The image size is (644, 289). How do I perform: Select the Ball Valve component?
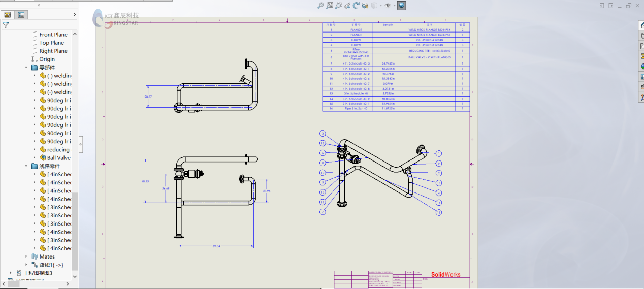[58, 158]
